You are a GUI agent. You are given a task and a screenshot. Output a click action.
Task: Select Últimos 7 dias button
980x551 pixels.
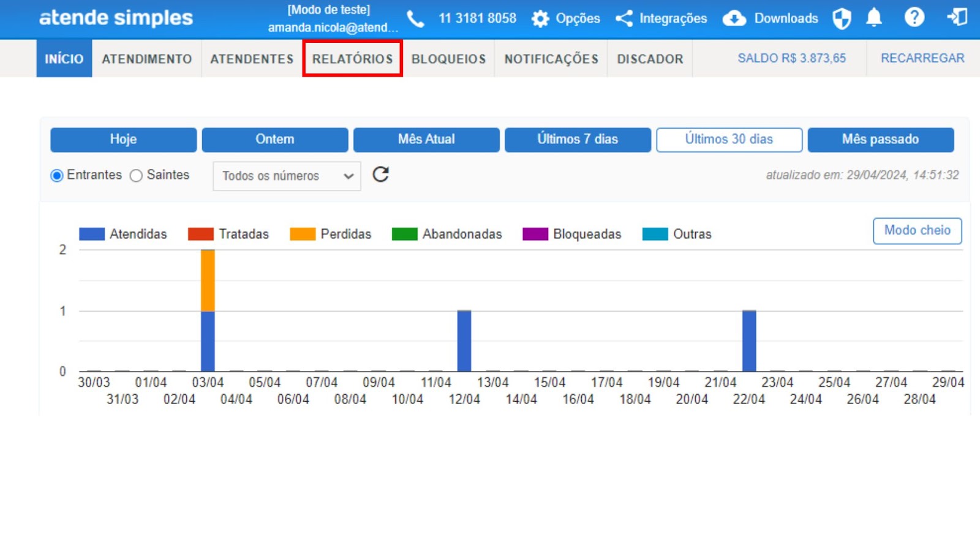pos(578,140)
